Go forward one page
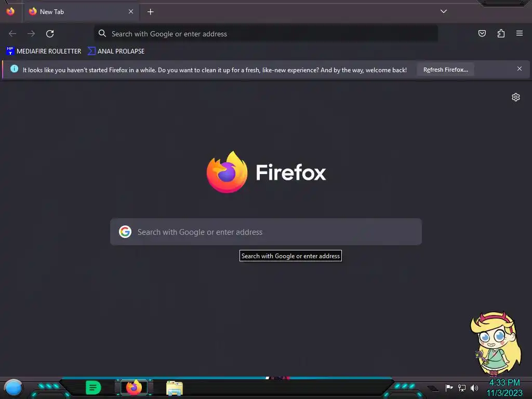Image resolution: width=532 pixels, height=399 pixels. (31, 34)
